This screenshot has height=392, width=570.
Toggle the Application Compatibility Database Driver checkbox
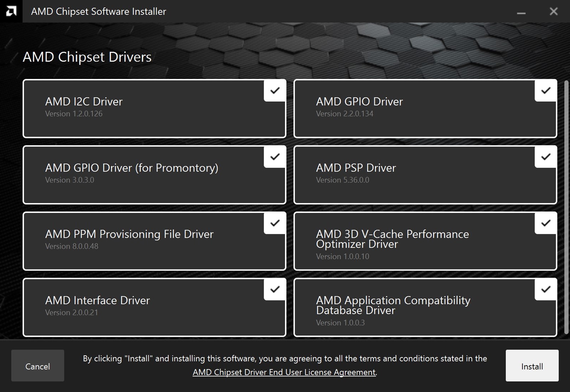pos(545,289)
